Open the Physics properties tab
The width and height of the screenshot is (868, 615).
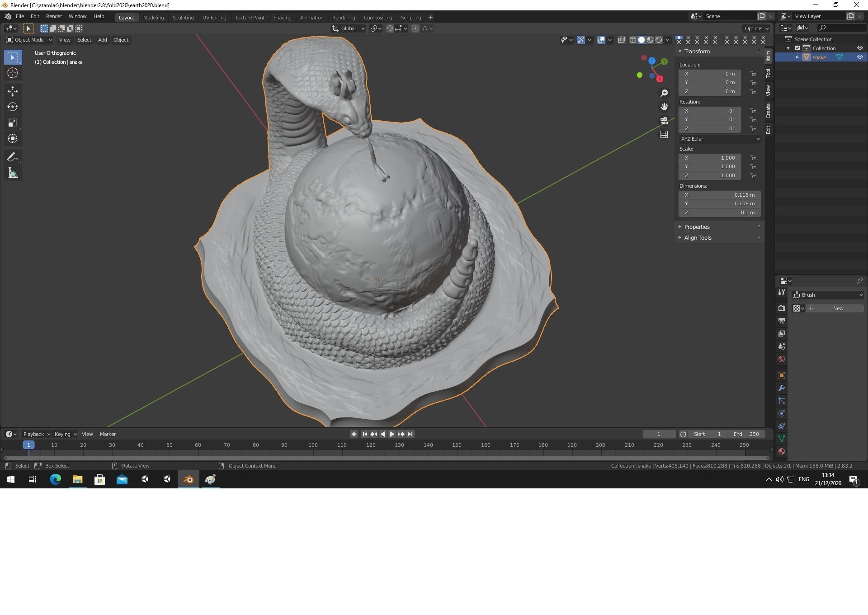coord(782,413)
